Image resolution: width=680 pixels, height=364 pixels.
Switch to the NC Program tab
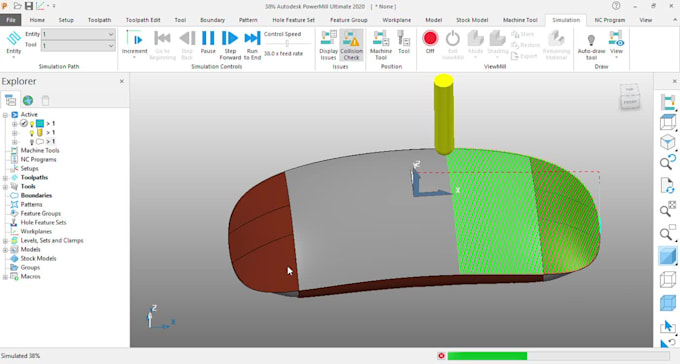point(610,20)
